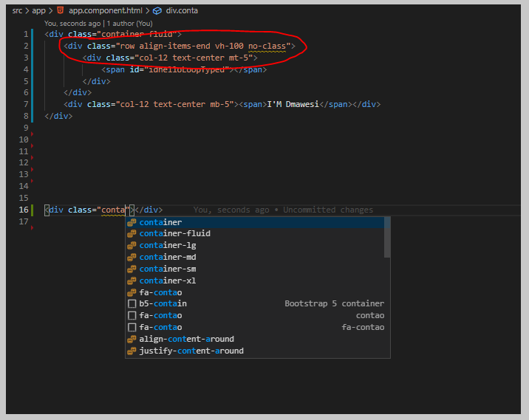Image resolution: width=529 pixels, height=420 pixels.
Task: Open "div.conta" breadcrumb symbol
Action: coord(182,11)
